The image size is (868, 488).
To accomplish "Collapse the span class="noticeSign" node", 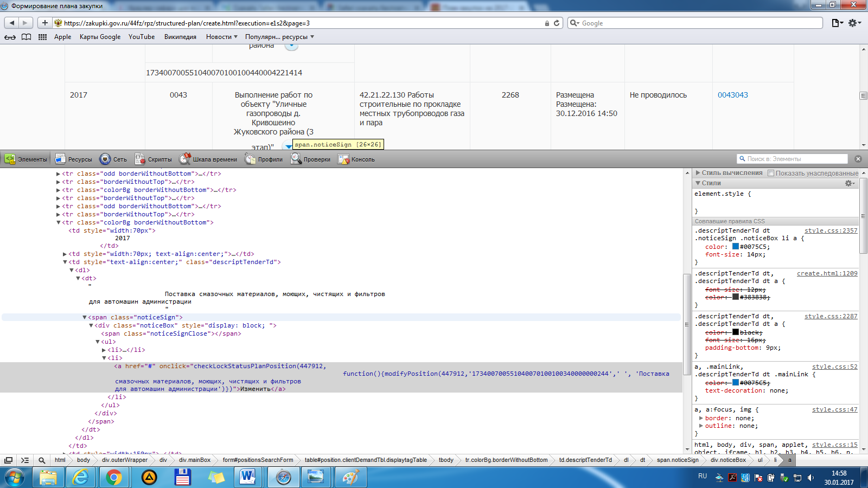I will (85, 317).
